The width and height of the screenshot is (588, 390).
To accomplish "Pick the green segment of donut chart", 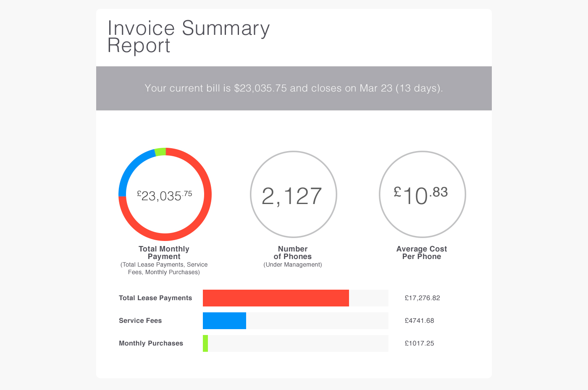I will [160, 152].
